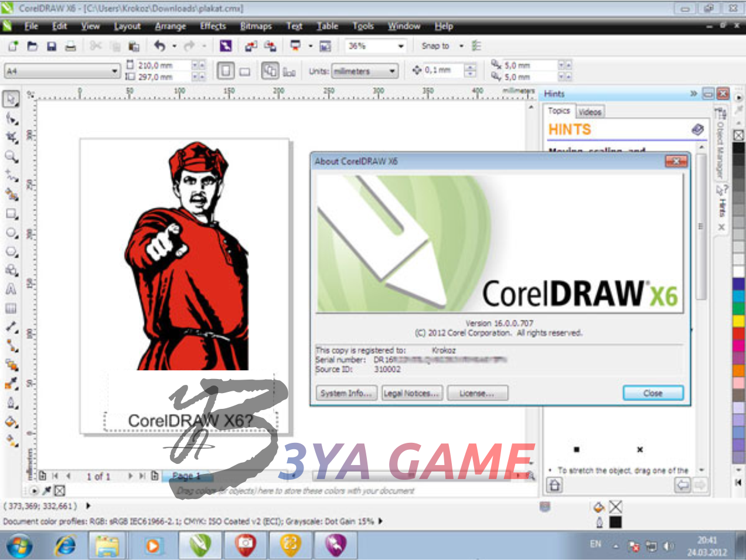Select the Rectangle tool

tap(11, 213)
